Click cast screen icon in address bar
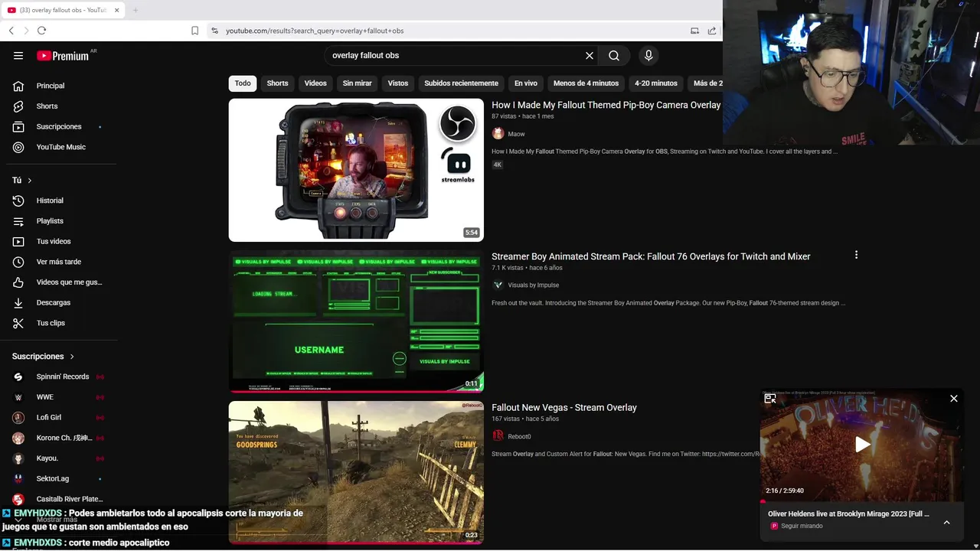This screenshot has width=980, height=551. coord(694,31)
